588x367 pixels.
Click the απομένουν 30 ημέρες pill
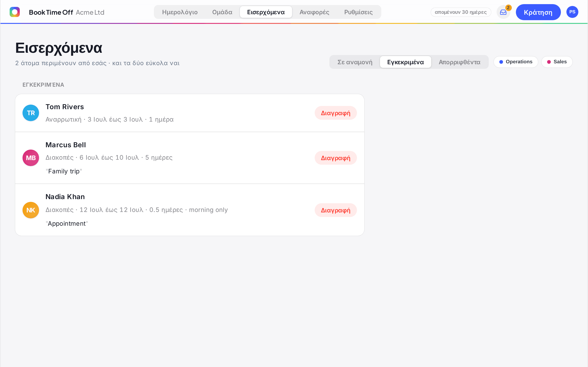click(x=461, y=12)
